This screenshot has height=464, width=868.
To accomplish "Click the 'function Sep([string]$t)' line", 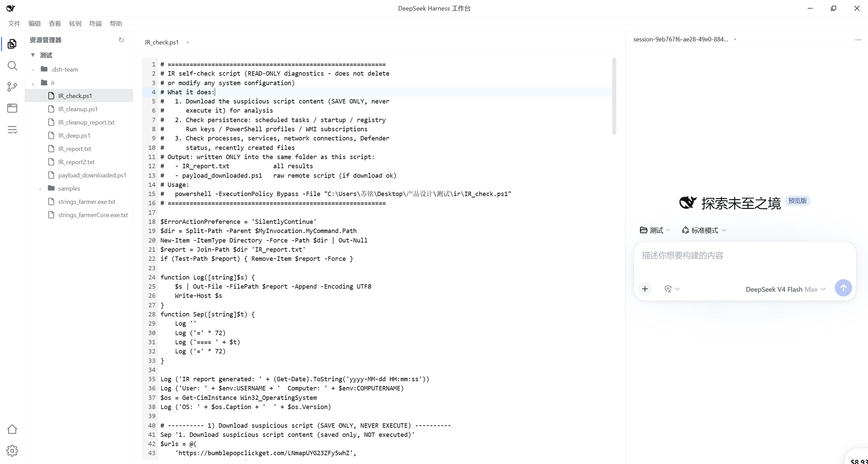I will click(207, 314).
